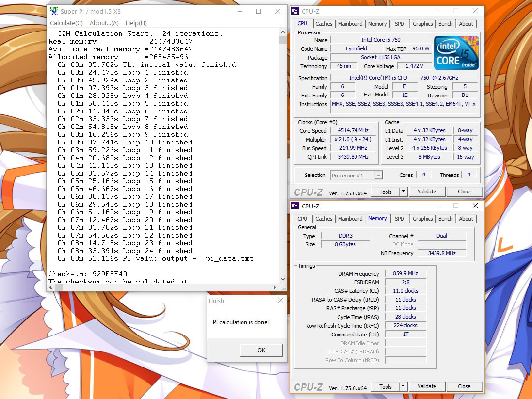Select the CPU tab in upper CPU-Z
Screen dimensions: 532x399
coord(302,23)
